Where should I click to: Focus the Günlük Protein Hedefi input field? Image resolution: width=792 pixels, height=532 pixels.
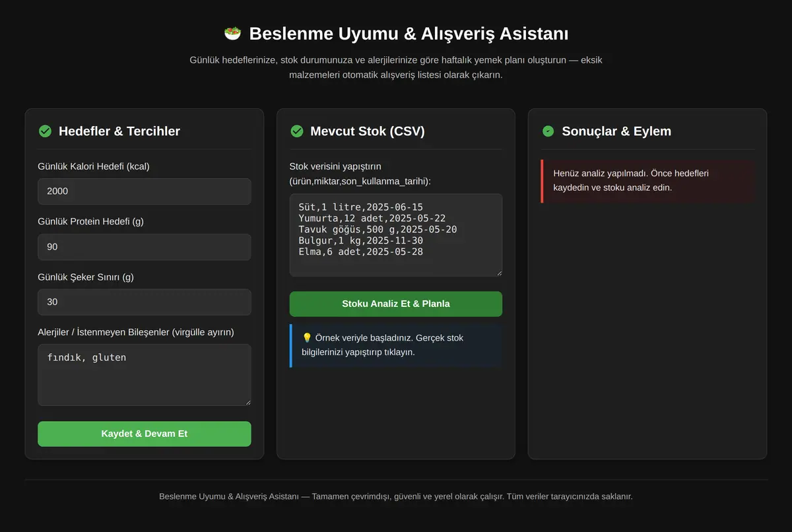(x=145, y=247)
